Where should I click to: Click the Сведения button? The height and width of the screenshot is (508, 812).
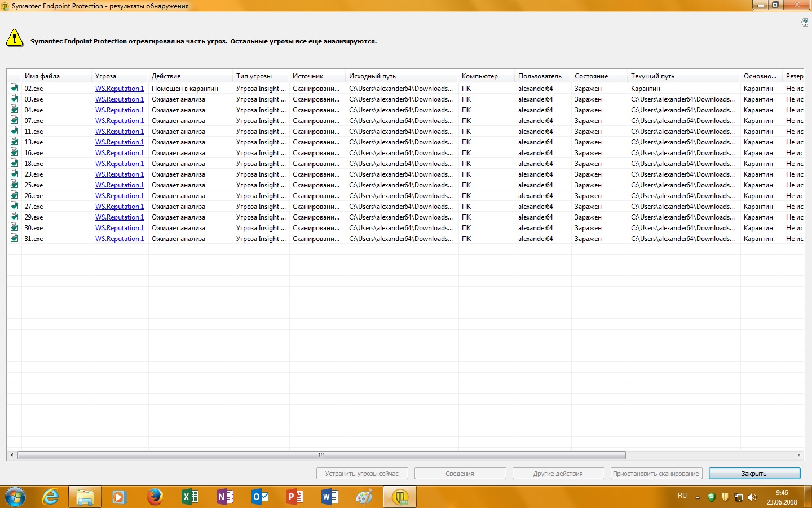point(460,474)
